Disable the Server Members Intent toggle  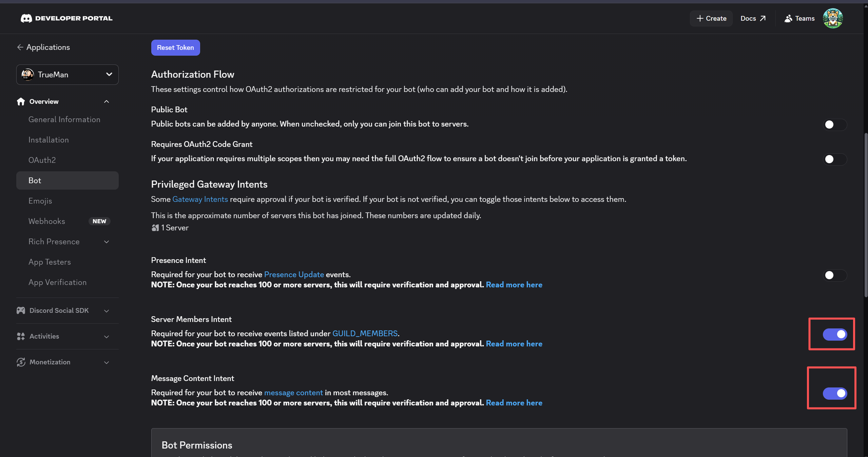(834, 334)
